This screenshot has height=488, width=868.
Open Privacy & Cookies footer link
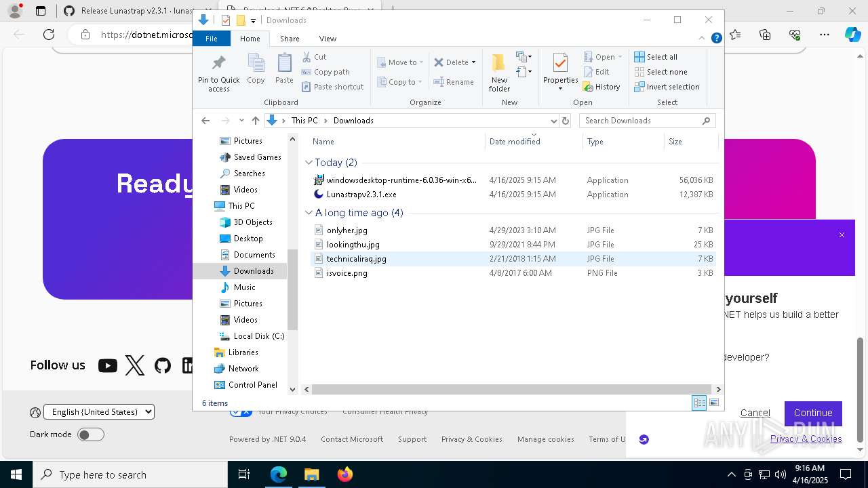472,439
